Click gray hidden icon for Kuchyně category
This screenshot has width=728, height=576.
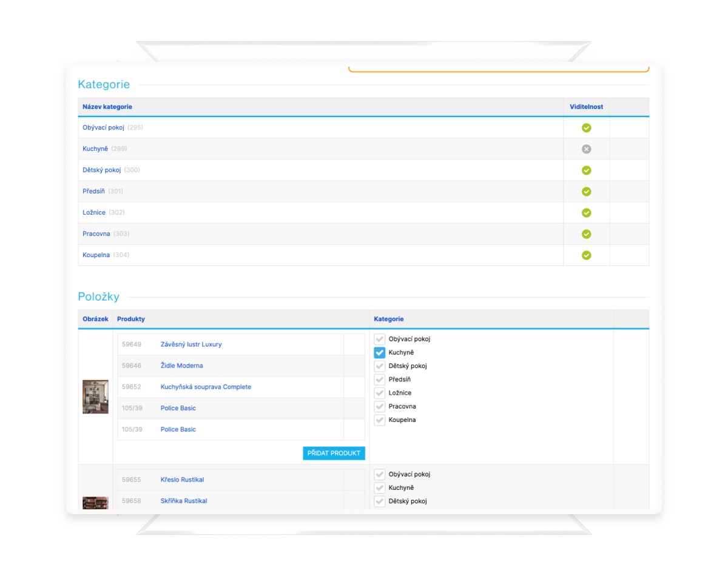[586, 149]
